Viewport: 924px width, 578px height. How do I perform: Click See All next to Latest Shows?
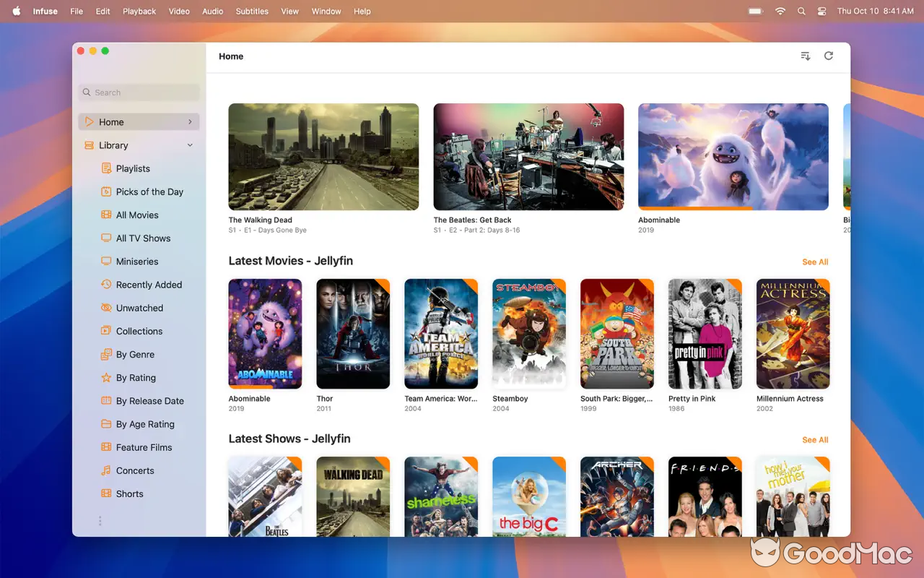click(815, 439)
